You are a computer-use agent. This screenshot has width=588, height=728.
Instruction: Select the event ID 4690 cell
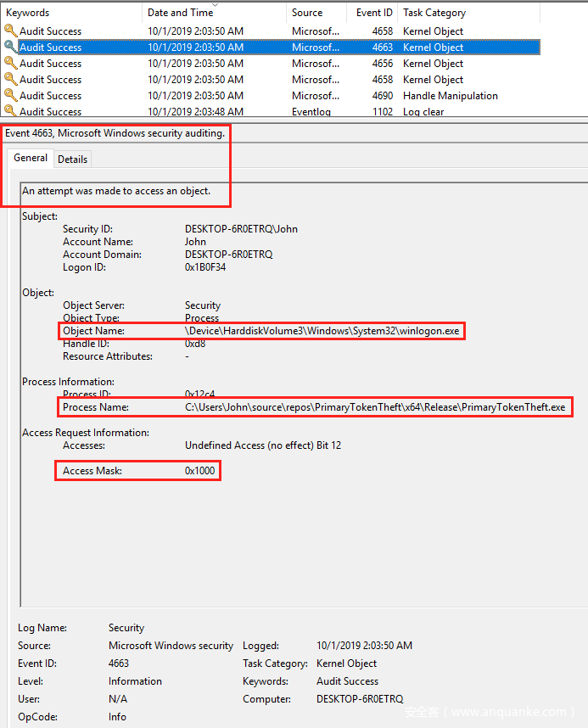[382, 96]
